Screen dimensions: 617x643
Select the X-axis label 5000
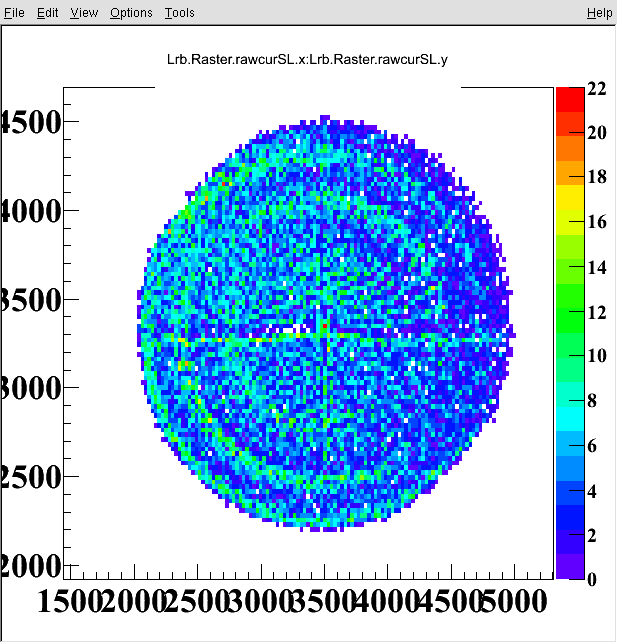(514, 602)
